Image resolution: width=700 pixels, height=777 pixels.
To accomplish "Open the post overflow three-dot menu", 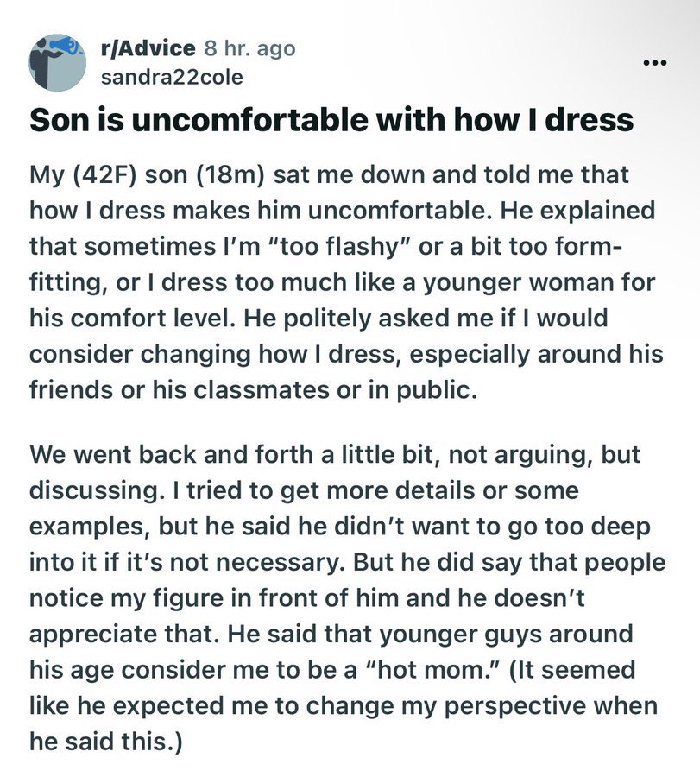I will pyautogui.click(x=655, y=63).
